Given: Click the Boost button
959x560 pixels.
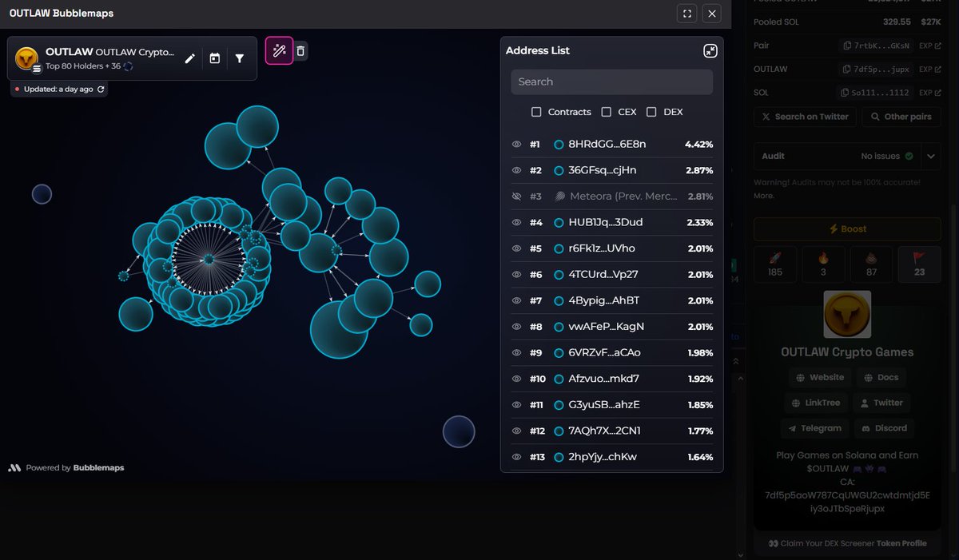Looking at the screenshot, I should coord(847,229).
